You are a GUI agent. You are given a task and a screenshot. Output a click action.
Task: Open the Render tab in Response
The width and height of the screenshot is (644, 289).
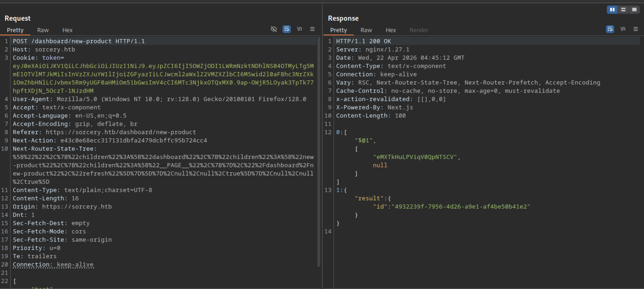click(419, 30)
